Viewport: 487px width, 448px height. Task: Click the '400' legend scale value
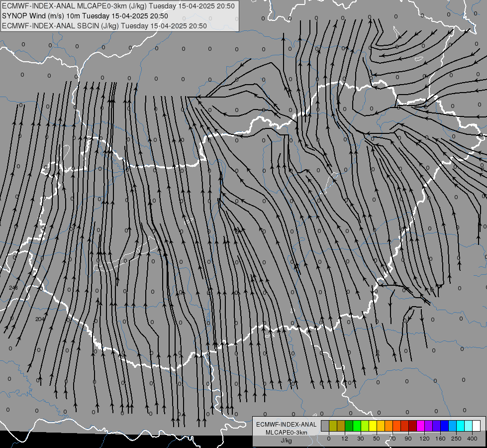472,439
